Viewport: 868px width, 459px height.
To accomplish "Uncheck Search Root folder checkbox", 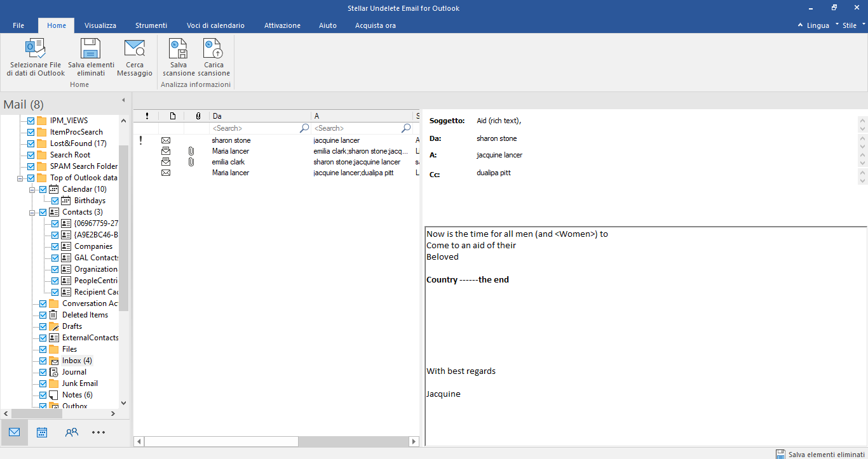I will (31, 155).
